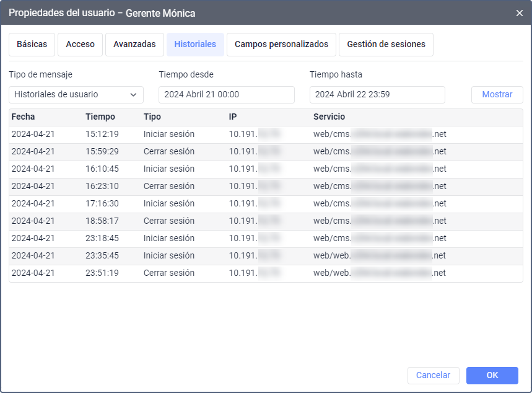The image size is (532, 393).
Task: Open the Campos personalizados tab
Action: click(281, 45)
